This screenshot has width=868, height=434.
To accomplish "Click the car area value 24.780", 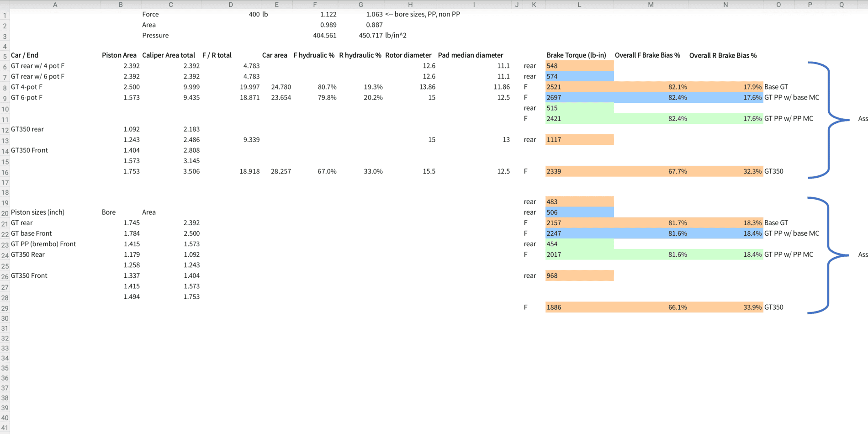I will 281,87.
